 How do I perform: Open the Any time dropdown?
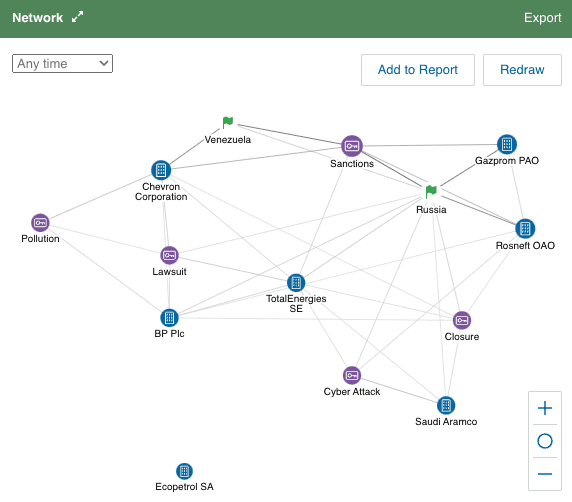coord(62,63)
